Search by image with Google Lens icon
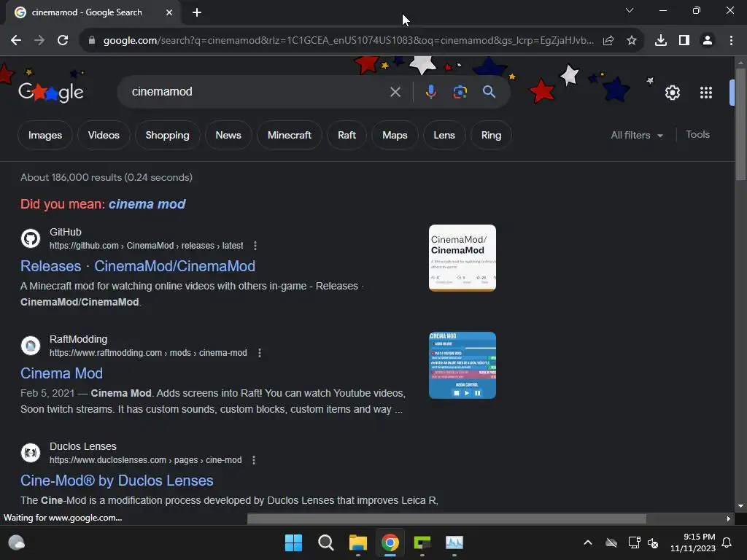Viewport: 747px width, 560px height. (x=460, y=91)
